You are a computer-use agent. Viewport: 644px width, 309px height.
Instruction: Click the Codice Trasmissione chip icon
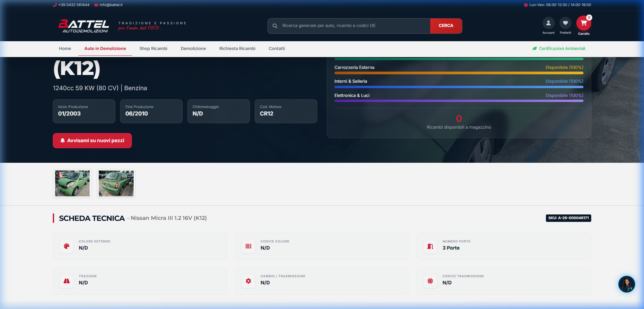pyautogui.click(x=430, y=281)
